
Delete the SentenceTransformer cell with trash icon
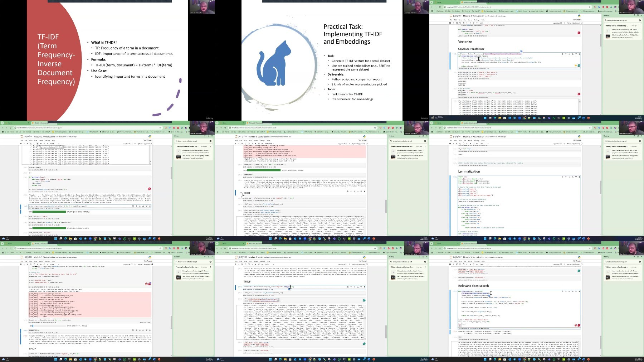pos(579,54)
